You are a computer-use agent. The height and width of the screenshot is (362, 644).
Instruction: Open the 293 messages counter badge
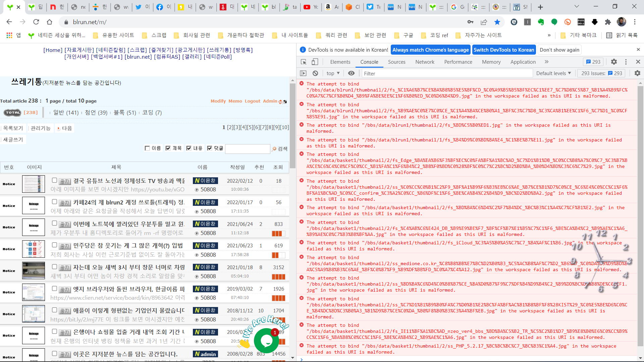593,62
